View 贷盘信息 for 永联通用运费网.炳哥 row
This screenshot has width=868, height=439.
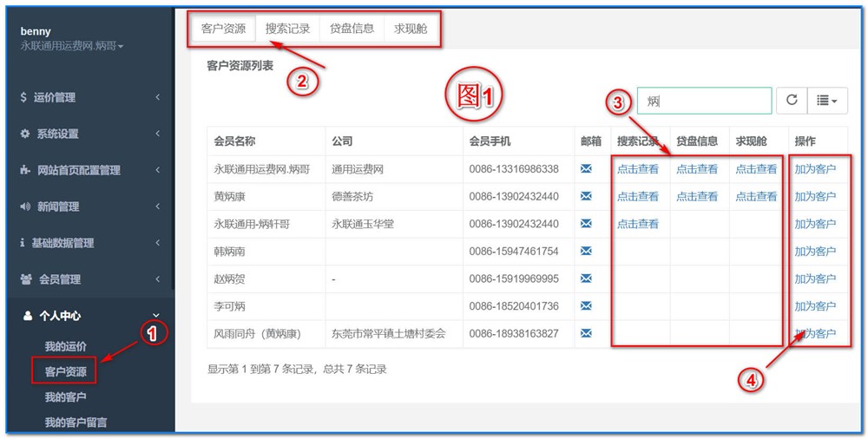point(697,169)
